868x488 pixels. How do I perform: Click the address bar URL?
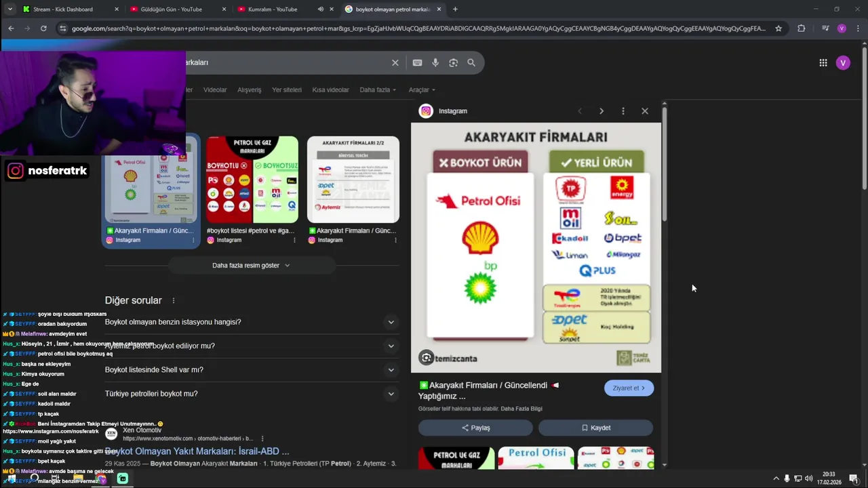pos(418,28)
